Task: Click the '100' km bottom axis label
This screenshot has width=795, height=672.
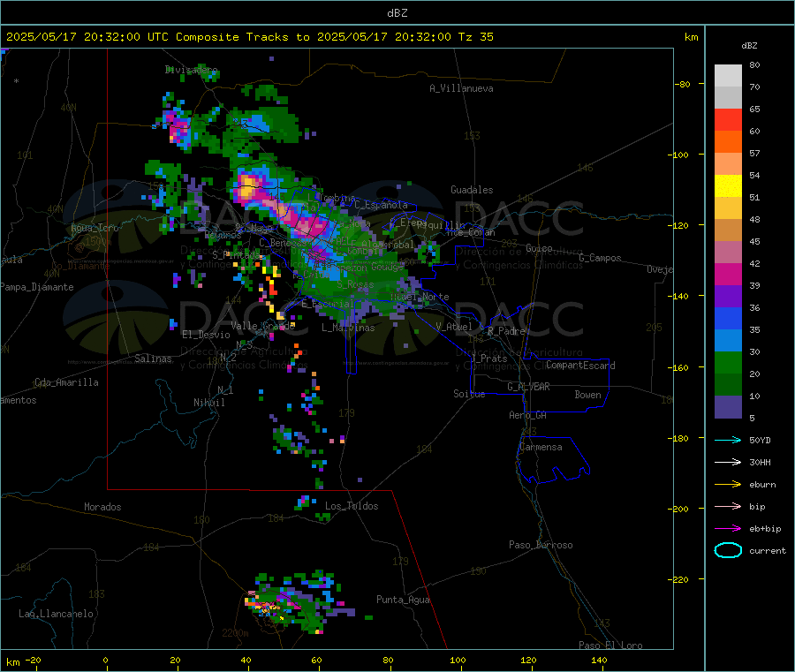Action: (458, 660)
